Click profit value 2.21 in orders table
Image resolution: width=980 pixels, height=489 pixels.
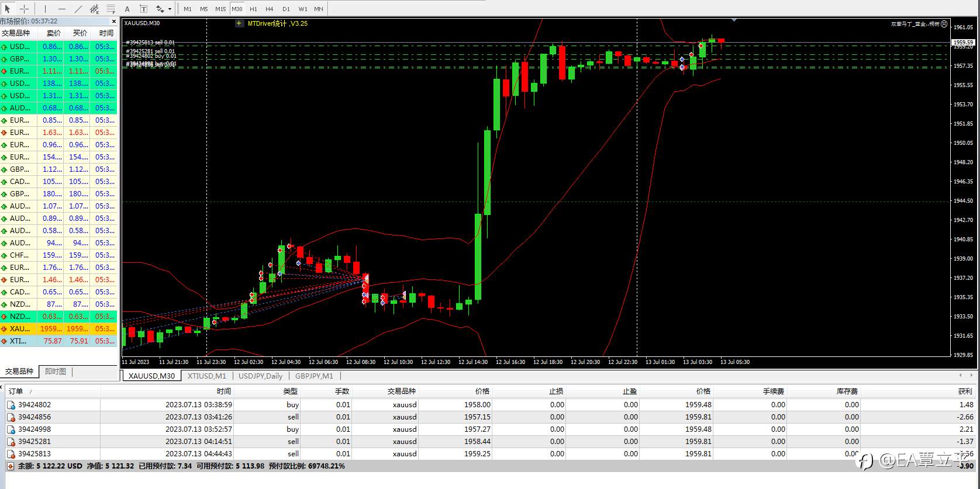pyautogui.click(x=967, y=429)
